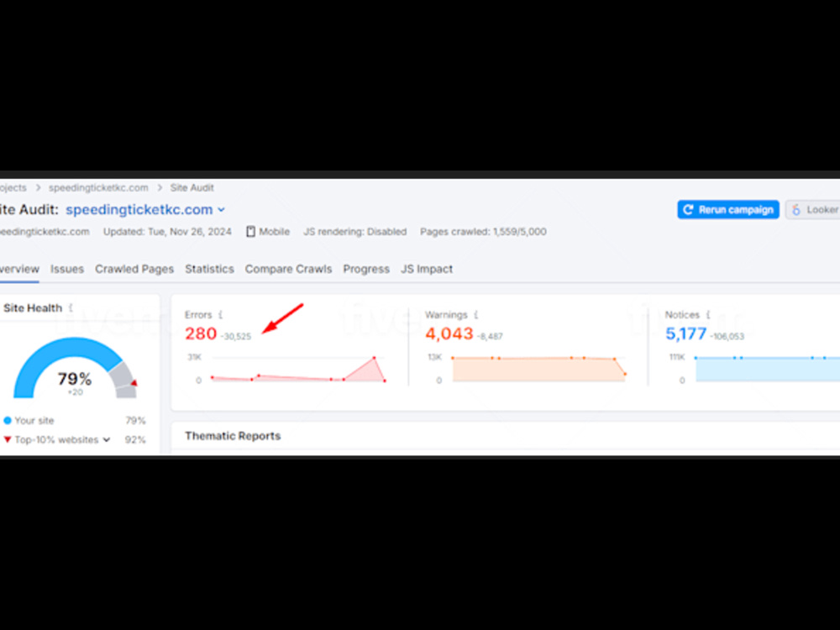
Task: View the JS Impact tab
Action: click(x=427, y=269)
